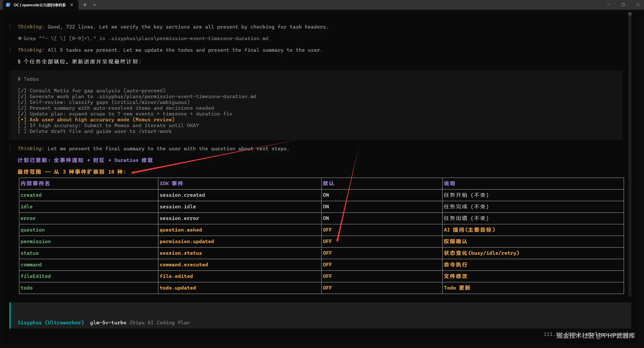Click the Zhipu AI Coding Plan label
Screen dimensions: 644x348
click(x=159, y=323)
